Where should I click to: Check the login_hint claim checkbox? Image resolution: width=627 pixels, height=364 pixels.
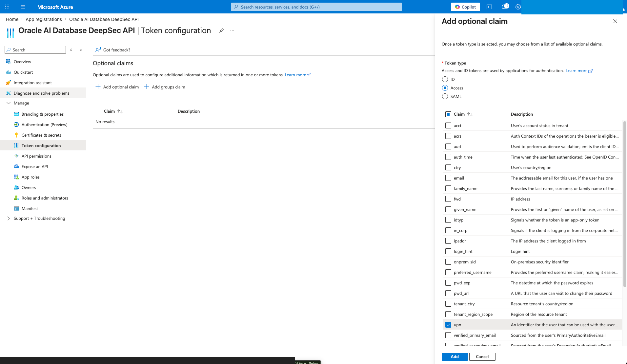(448, 251)
